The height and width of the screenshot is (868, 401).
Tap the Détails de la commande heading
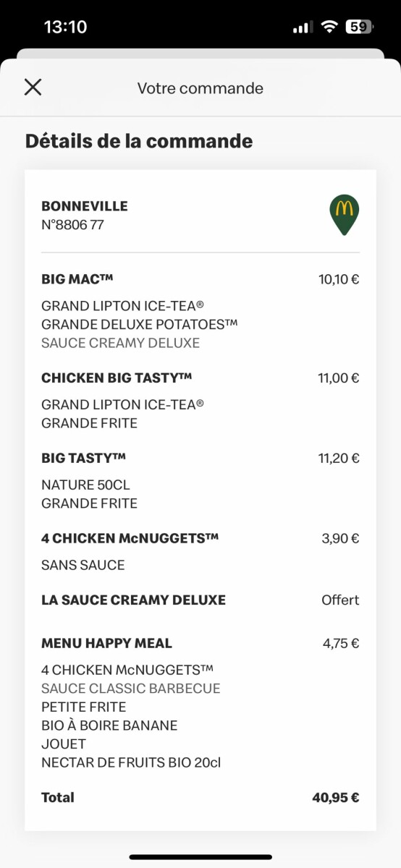(139, 140)
